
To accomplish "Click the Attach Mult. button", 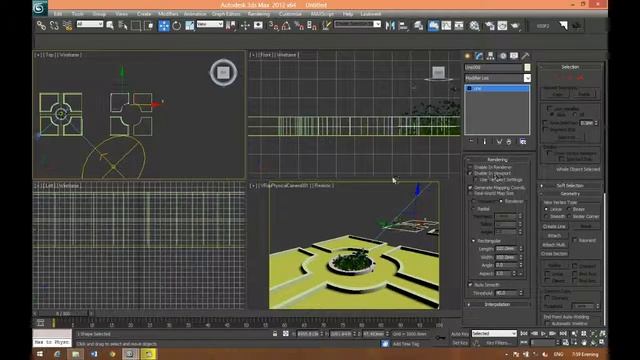I will 554,245.
